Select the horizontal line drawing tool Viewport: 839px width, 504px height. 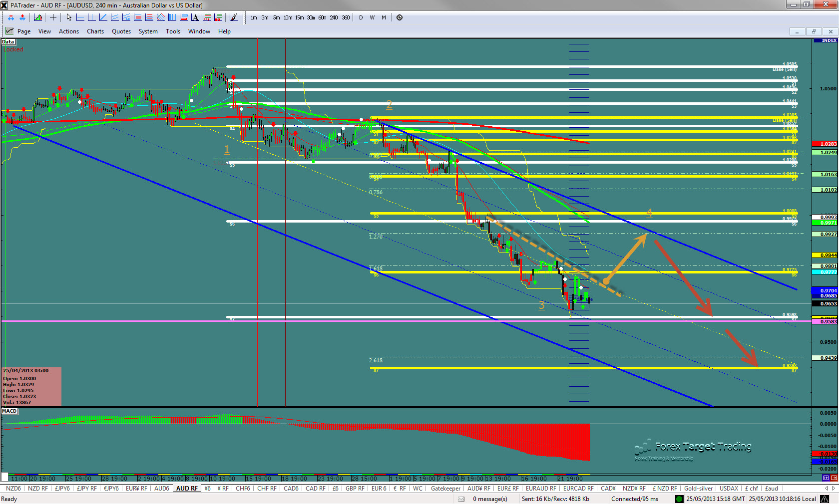click(80, 17)
